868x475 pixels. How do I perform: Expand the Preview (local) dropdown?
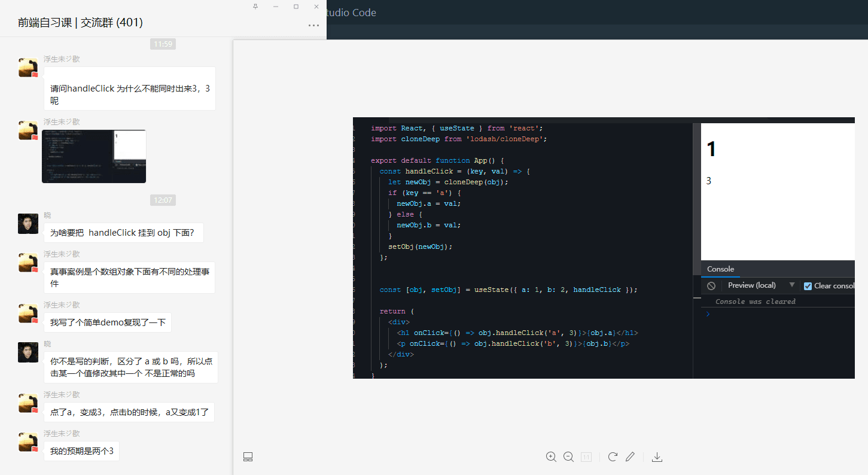pos(791,285)
